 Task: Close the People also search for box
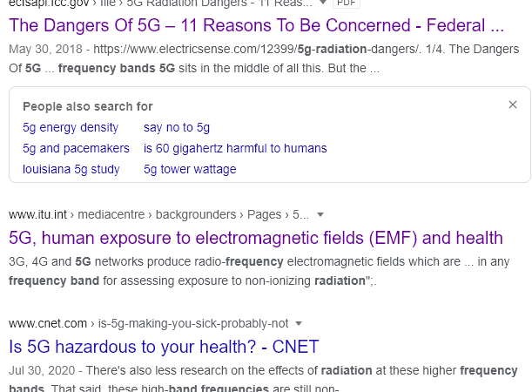pos(513,105)
